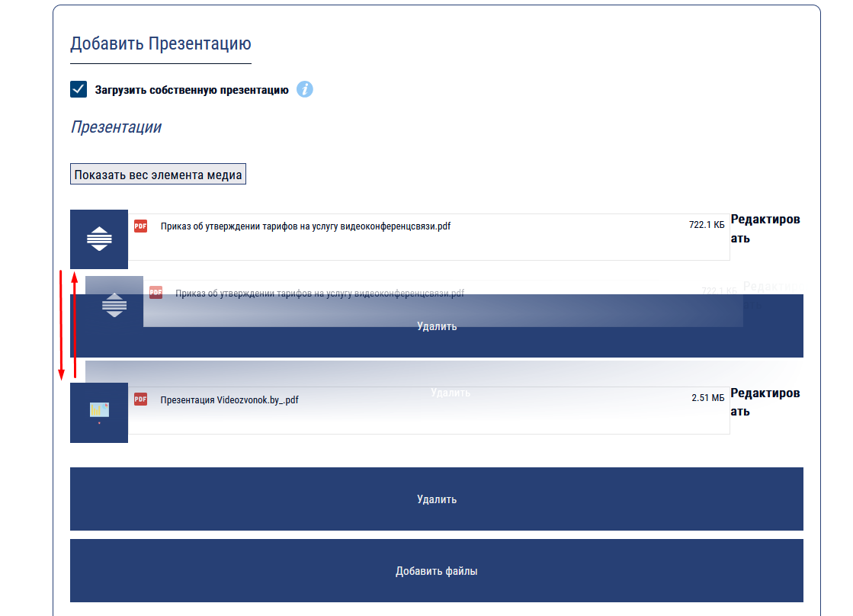Click the PDF icon next to Приказ об утверждении тарифов

pos(140,226)
